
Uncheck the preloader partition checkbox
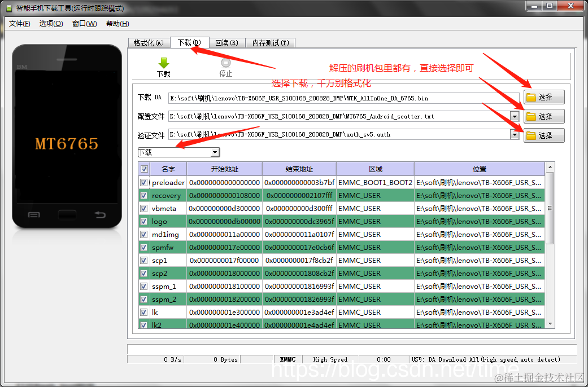[143, 182]
